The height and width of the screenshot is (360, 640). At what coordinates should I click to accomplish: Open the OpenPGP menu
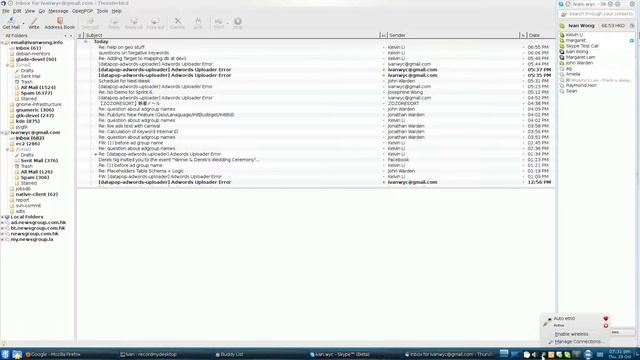coord(82,11)
